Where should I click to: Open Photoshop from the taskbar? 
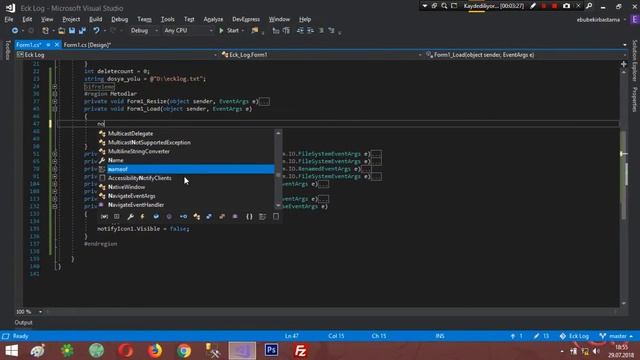pyautogui.click(x=271, y=351)
